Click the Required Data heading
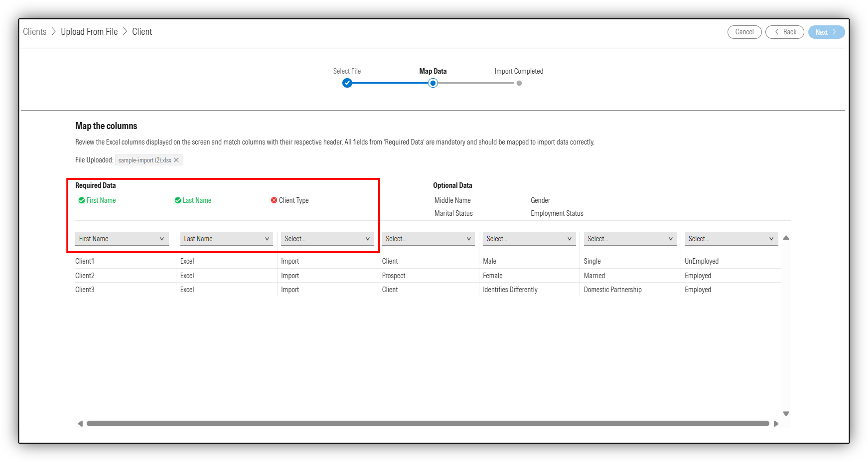This screenshot has width=868, height=462. coord(95,185)
